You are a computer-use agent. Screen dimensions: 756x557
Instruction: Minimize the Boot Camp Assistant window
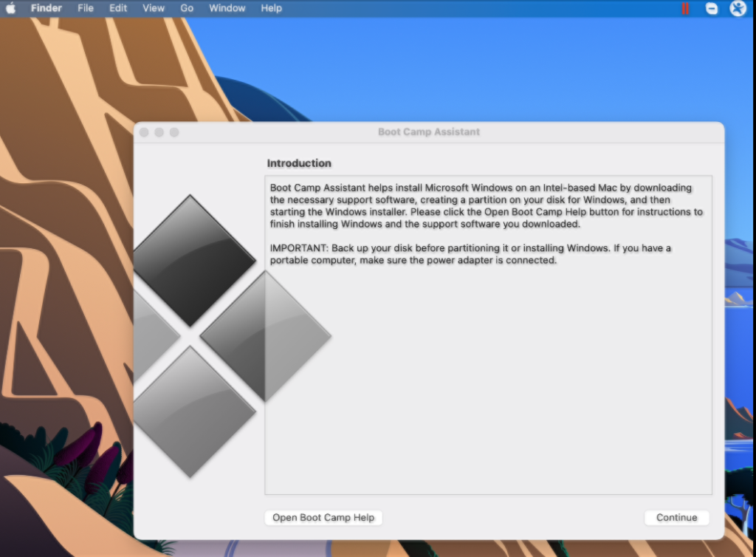[x=159, y=132]
